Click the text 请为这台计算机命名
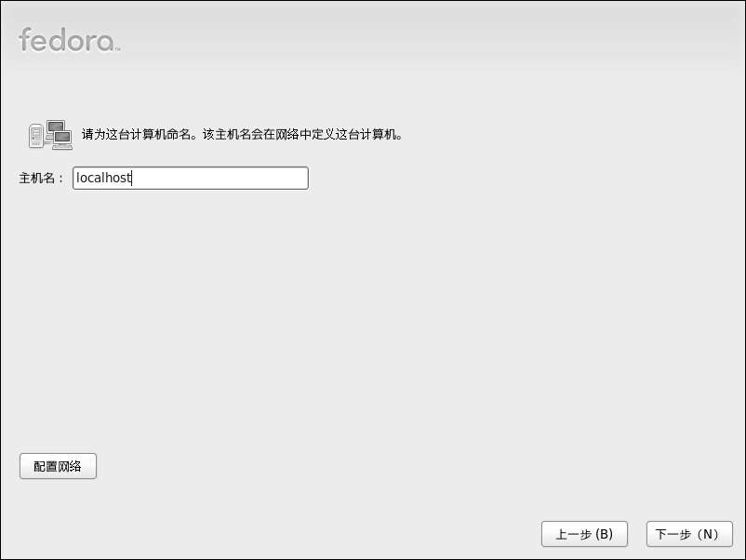 (x=139, y=135)
